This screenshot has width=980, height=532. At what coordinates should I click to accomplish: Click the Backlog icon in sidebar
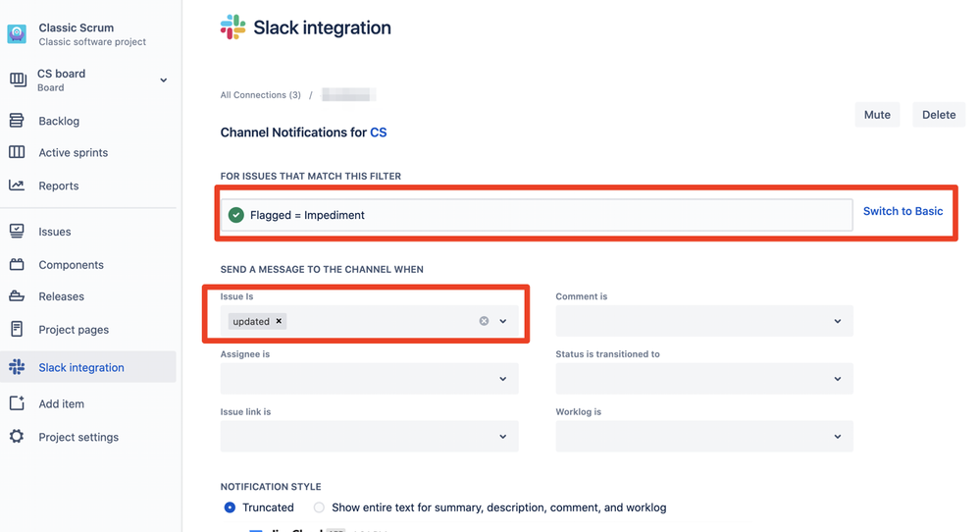(17, 120)
